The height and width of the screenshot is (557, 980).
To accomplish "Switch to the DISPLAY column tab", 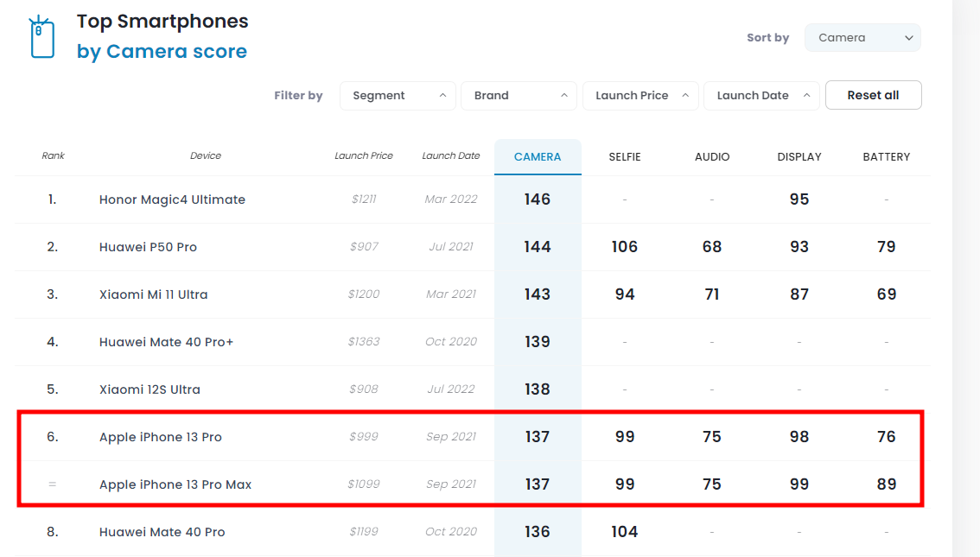I will tap(799, 156).
